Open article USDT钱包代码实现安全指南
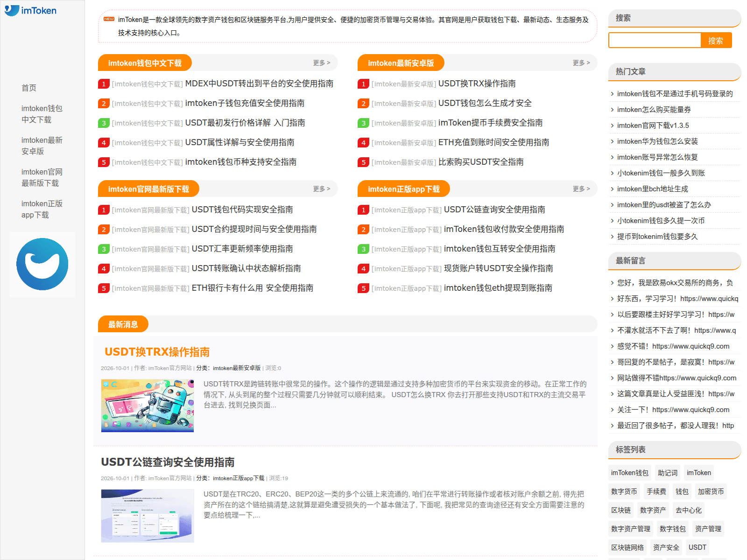Viewport: 747px width, 560px height. click(242, 210)
